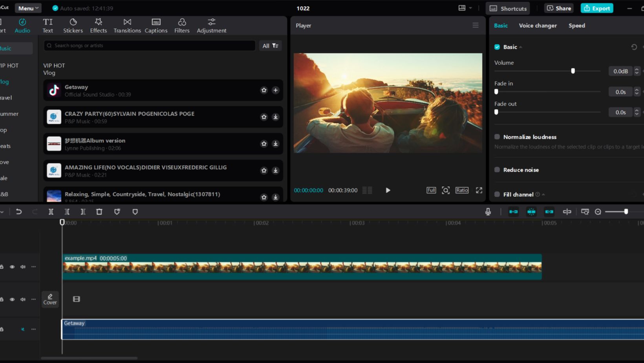Screen dimensions: 644x363
Task: Reset the Basic audio settings
Action: [x=634, y=47]
